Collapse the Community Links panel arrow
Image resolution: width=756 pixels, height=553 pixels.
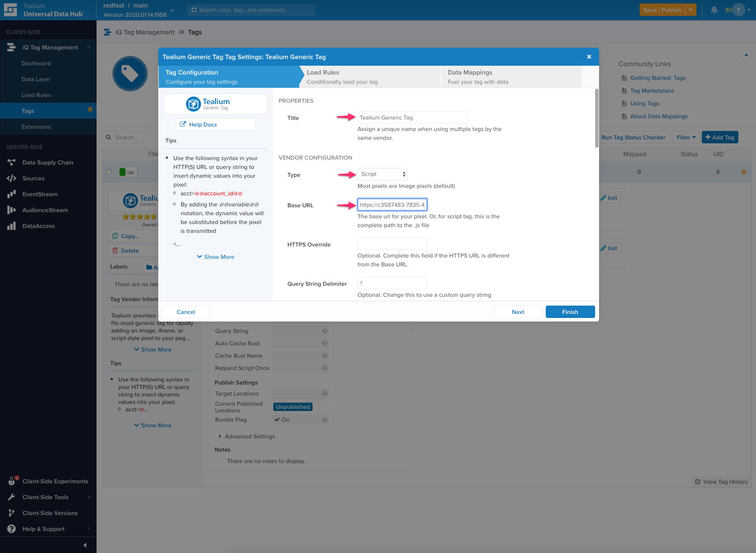(746, 55)
